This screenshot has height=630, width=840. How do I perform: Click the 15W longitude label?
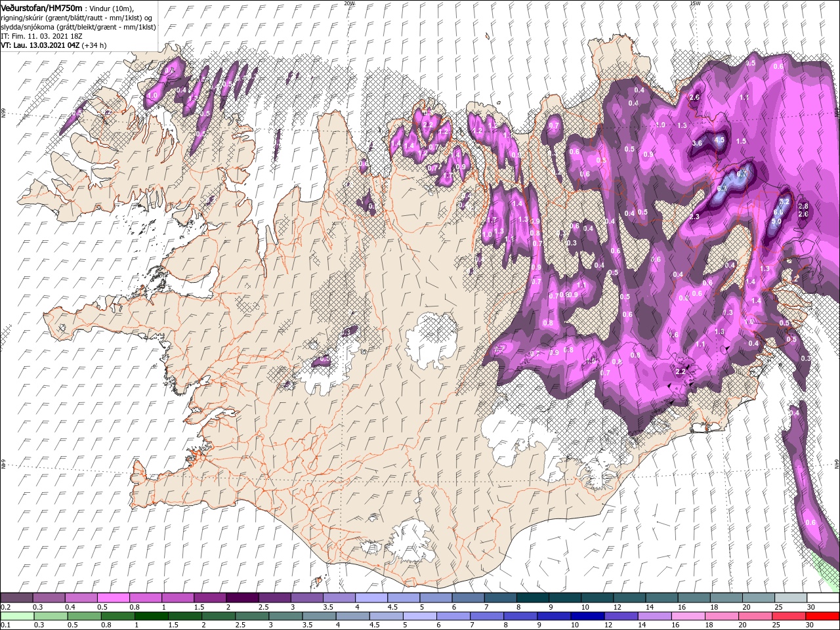tap(694, 3)
